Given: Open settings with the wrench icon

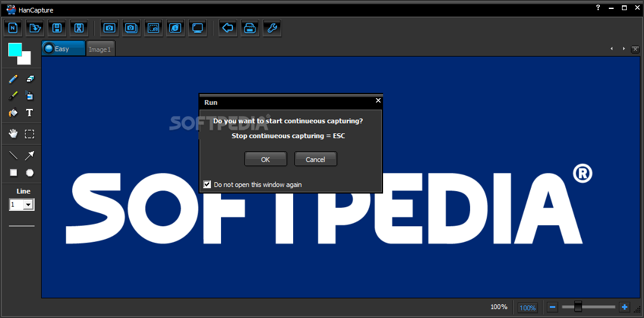Looking at the screenshot, I should [272, 28].
